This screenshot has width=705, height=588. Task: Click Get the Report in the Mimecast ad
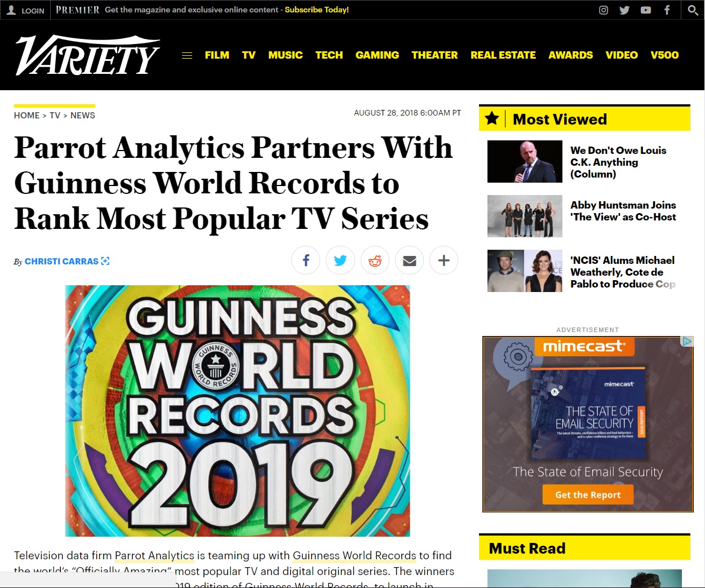click(x=587, y=494)
